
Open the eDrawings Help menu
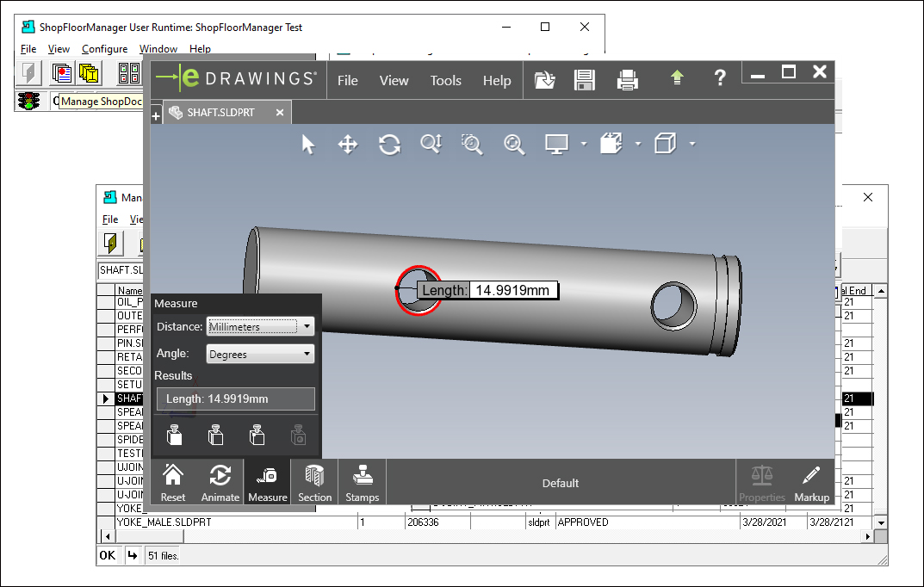tap(497, 81)
